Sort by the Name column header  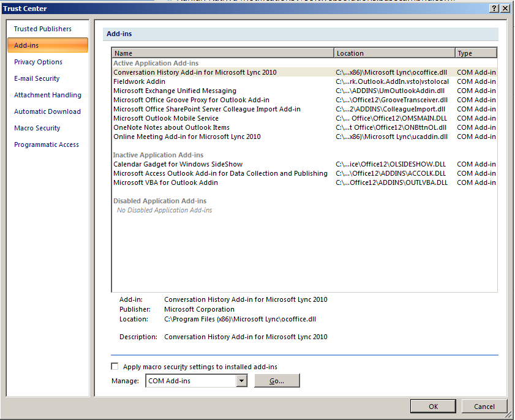click(223, 53)
